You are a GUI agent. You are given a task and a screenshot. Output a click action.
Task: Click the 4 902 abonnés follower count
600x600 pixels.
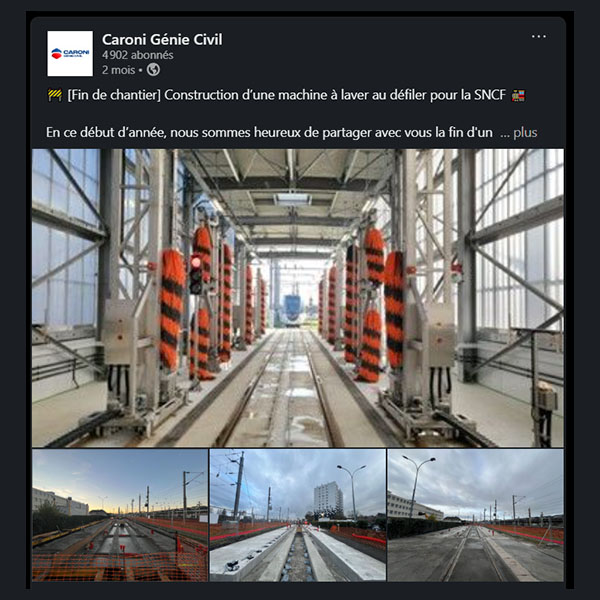pyautogui.click(x=137, y=55)
